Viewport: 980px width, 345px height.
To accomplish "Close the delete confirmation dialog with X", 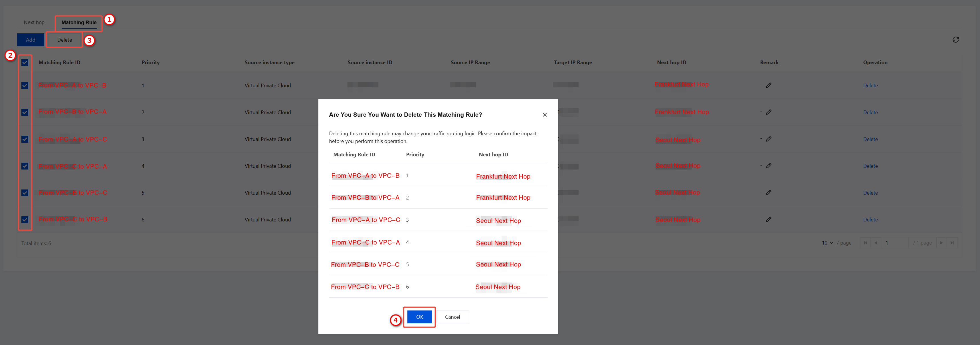I will 545,115.
